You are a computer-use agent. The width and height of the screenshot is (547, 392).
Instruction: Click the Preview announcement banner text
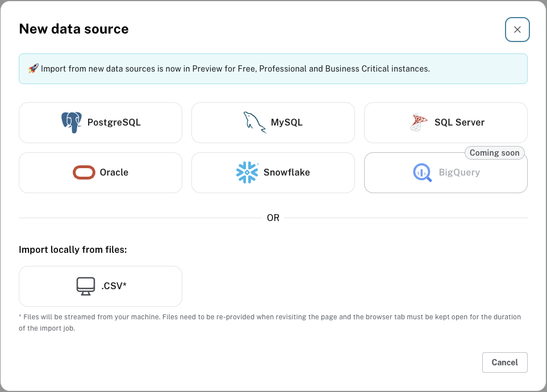(235, 69)
